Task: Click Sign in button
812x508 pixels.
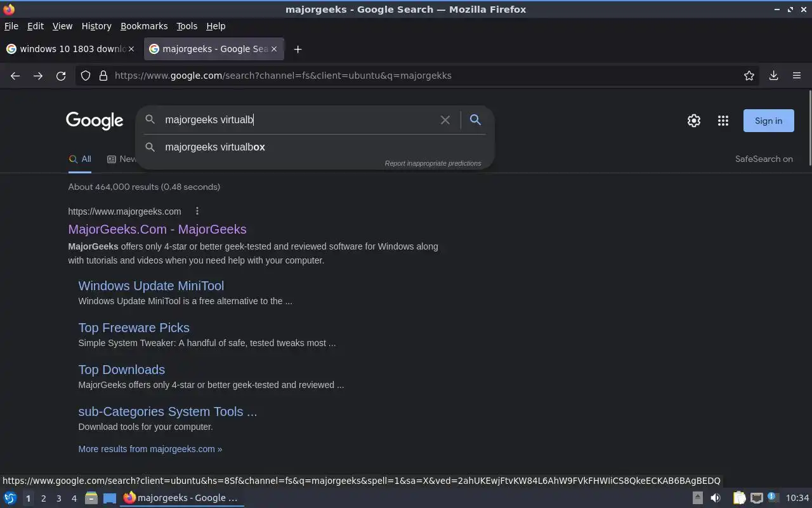Action: point(768,121)
